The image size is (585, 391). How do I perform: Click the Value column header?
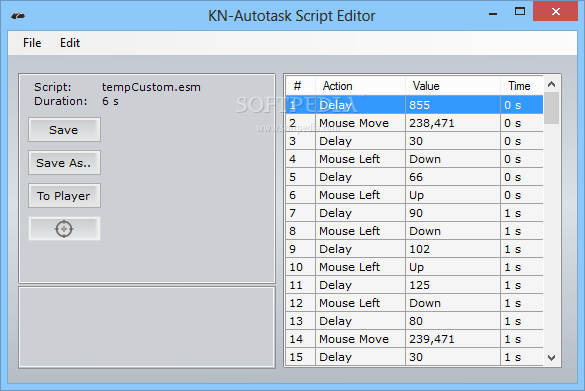(453, 86)
